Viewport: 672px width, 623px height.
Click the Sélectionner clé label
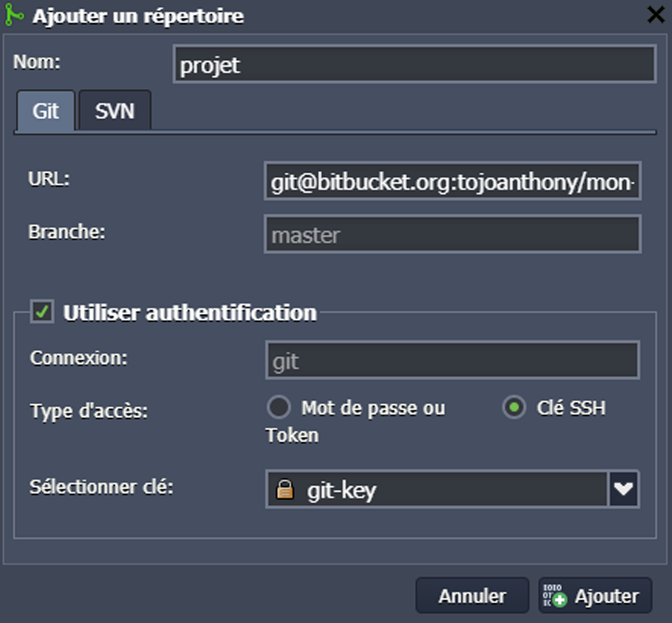tap(101, 487)
